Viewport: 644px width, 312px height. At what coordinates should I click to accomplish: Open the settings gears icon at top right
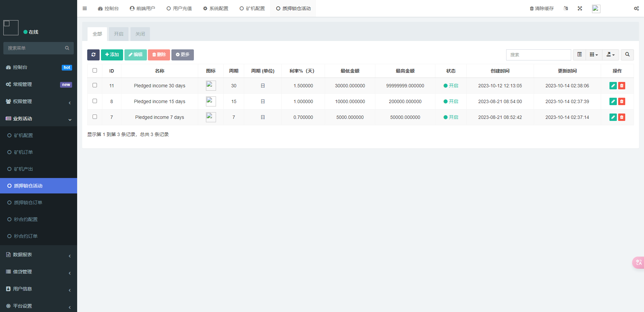636,8
